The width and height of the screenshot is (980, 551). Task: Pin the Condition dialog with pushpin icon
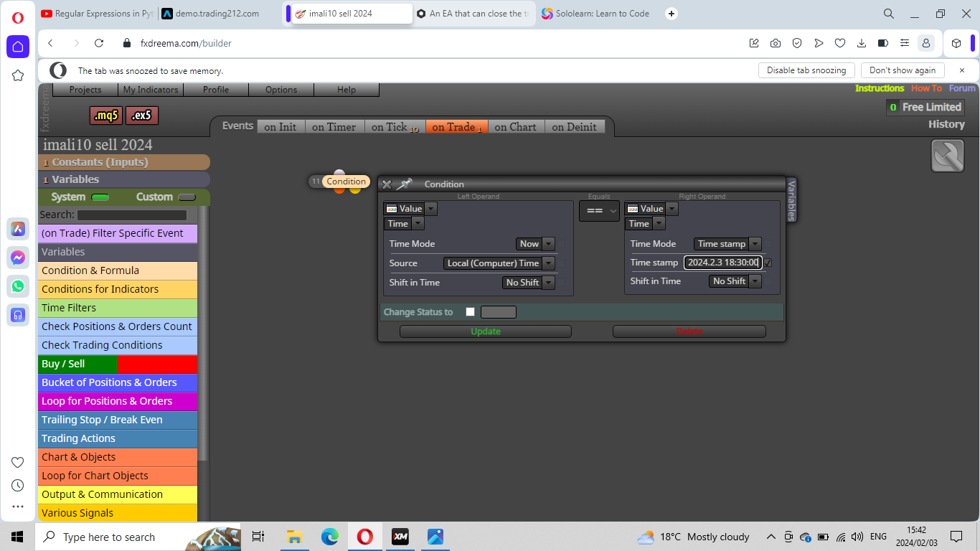tap(405, 184)
